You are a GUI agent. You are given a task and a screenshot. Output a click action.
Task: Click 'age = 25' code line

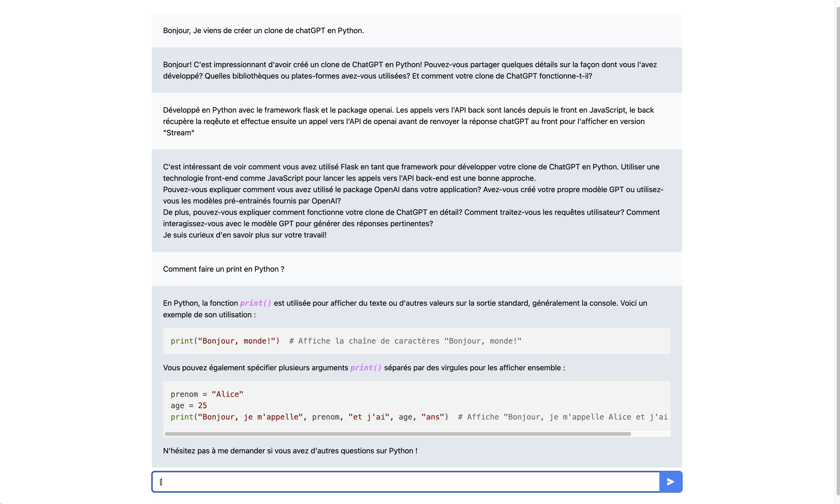pos(189,406)
